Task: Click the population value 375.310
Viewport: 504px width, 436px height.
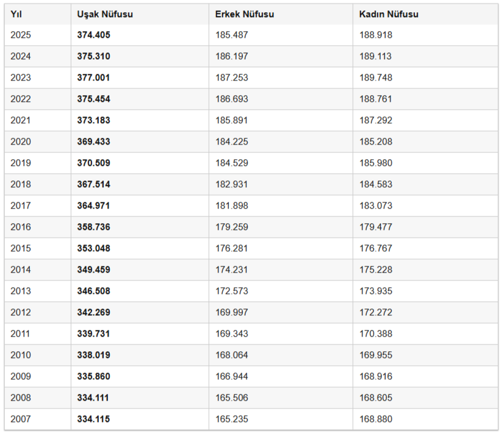Action: (x=93, y=56)
